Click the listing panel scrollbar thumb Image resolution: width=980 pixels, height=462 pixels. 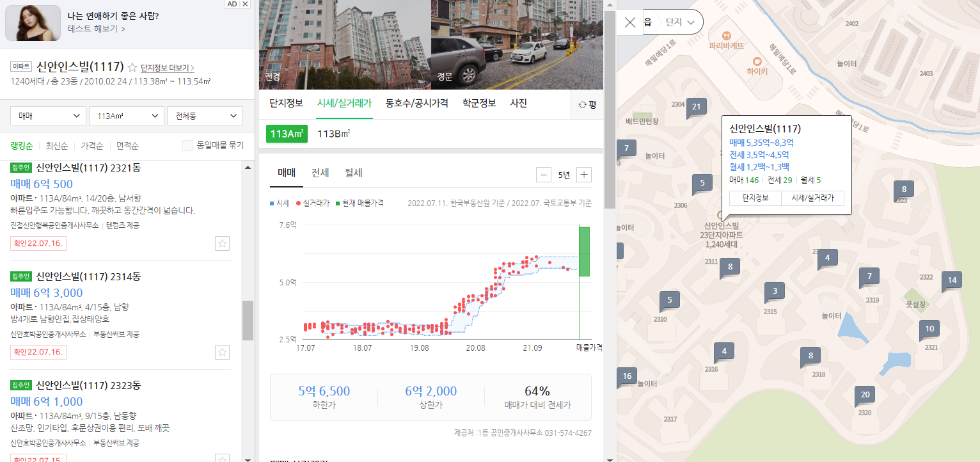point(248,321)
